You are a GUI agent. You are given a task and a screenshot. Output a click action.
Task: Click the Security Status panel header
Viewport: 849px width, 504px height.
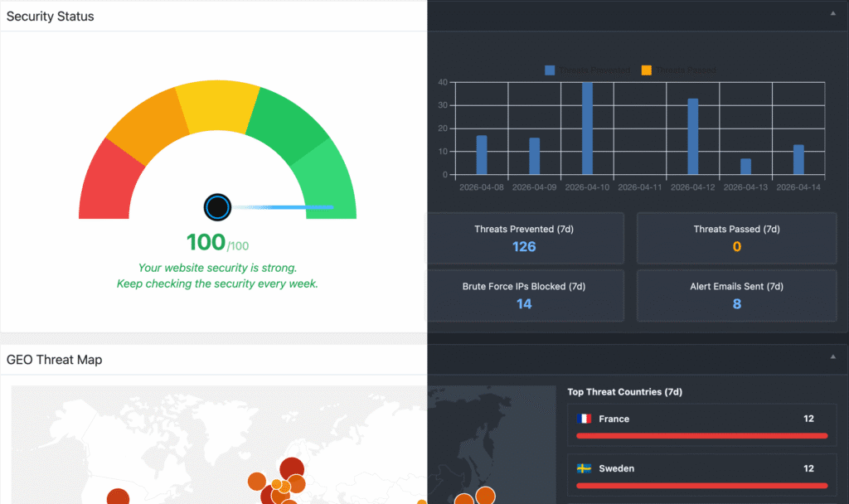point(50,16)
